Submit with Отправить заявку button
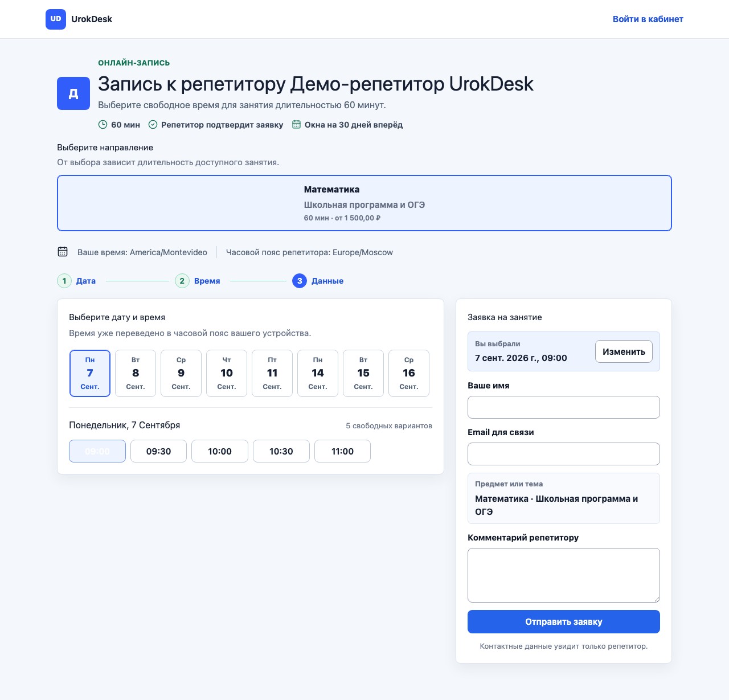Image resolution: width=729 pixels, height=700 pixels. 564,622
